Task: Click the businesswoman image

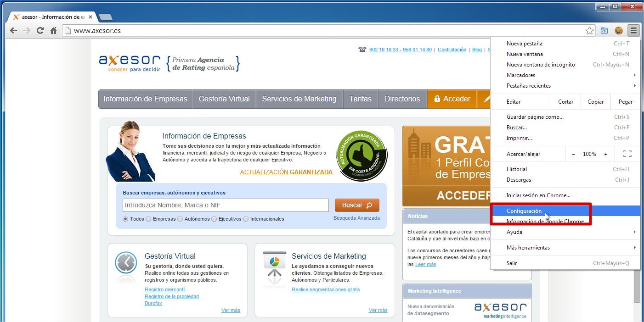Action: (130, 151)
